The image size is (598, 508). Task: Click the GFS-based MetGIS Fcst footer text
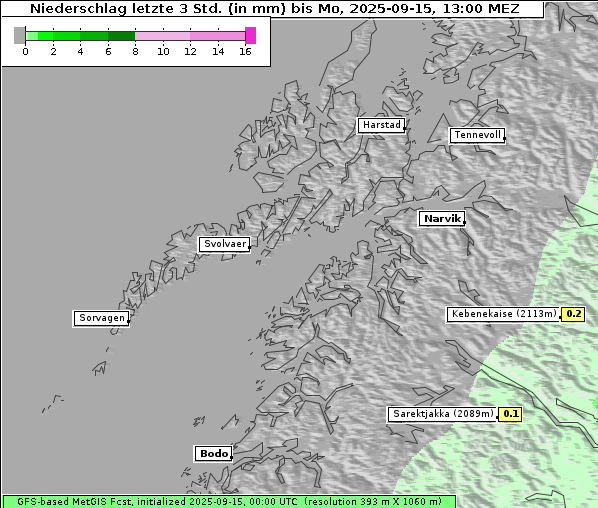pyautogui.click(x=229, y=502)
